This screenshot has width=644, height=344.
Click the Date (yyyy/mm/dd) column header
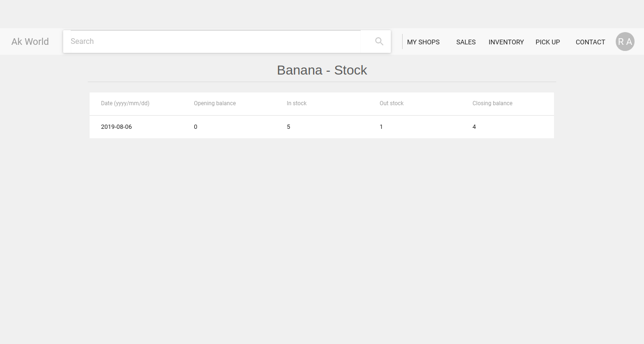125,103
